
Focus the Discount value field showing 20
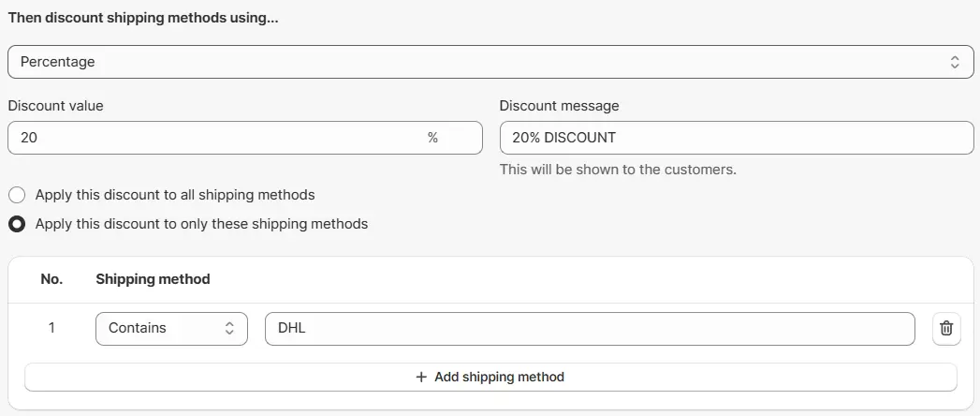coord(215,138)
